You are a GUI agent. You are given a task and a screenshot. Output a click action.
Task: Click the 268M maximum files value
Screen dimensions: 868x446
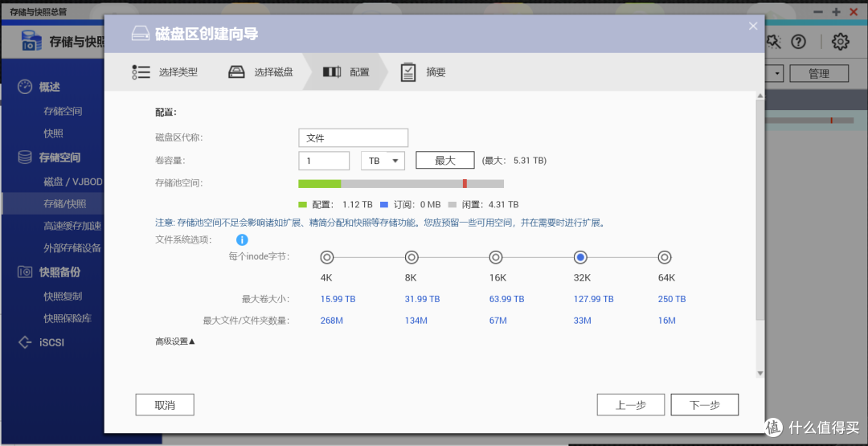pyautogui.click(x=332, y=321)
